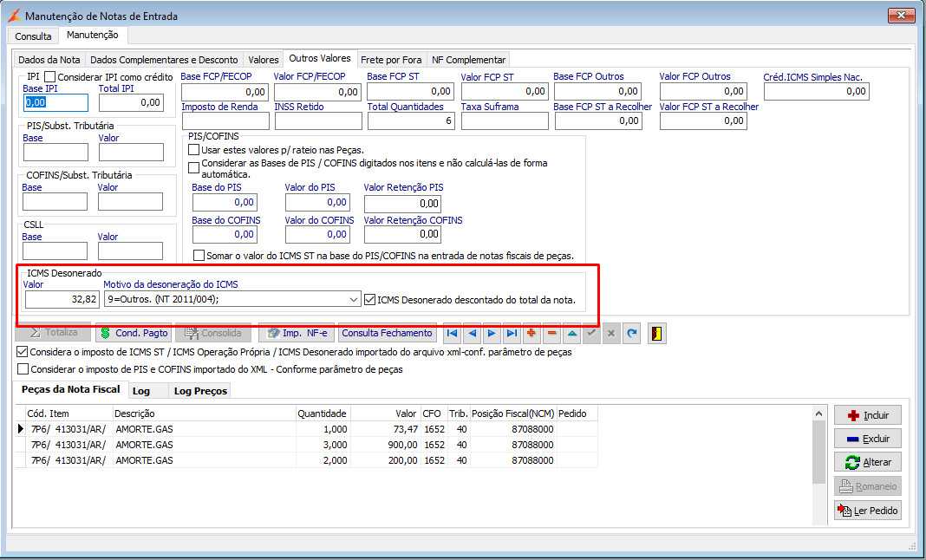Screen dimensions: 926x560
Task: Switch to the Consulta tab
Action: point(33,36)
